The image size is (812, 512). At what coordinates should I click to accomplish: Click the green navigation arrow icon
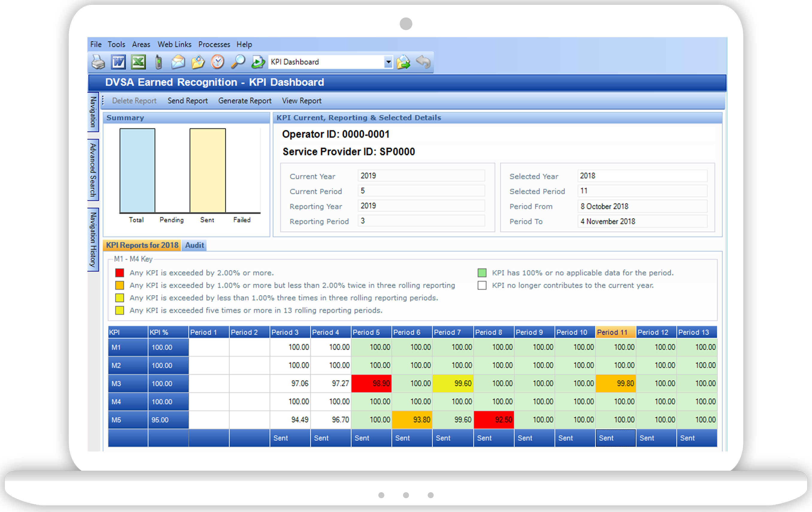[258, 63]
